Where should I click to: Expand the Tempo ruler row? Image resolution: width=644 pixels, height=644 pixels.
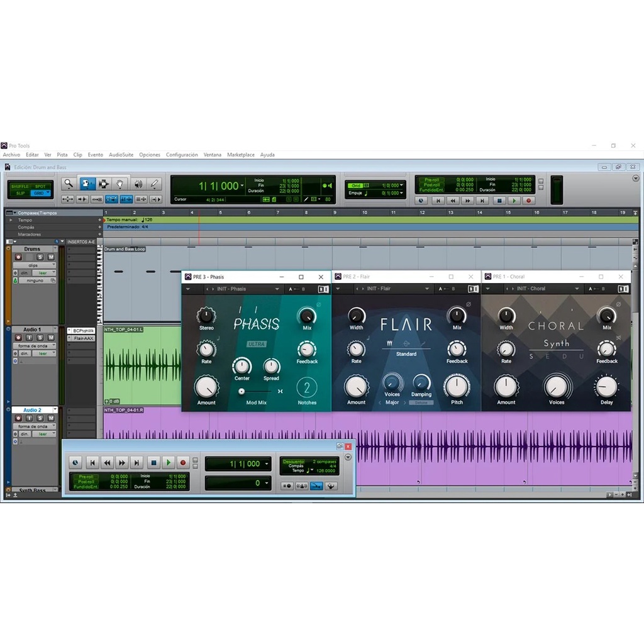click(11, 220)
